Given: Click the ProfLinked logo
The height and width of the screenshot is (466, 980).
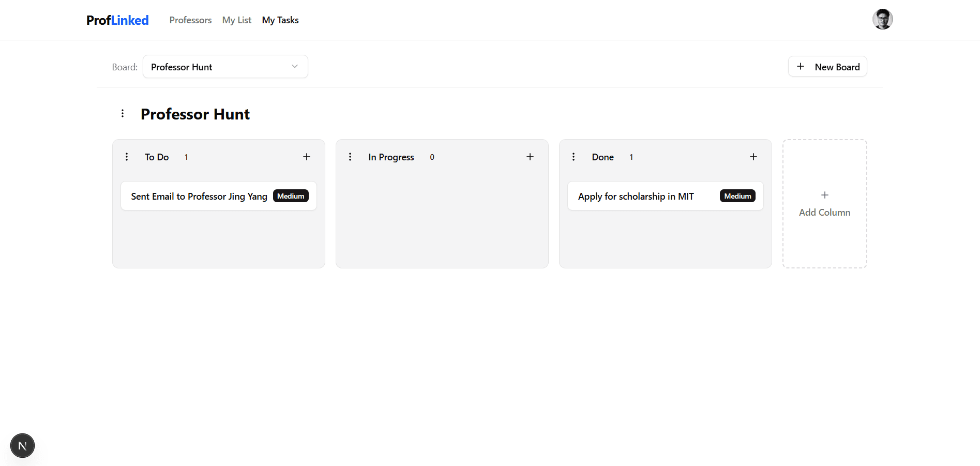Looking at the screenshot, I should (117, 20).
